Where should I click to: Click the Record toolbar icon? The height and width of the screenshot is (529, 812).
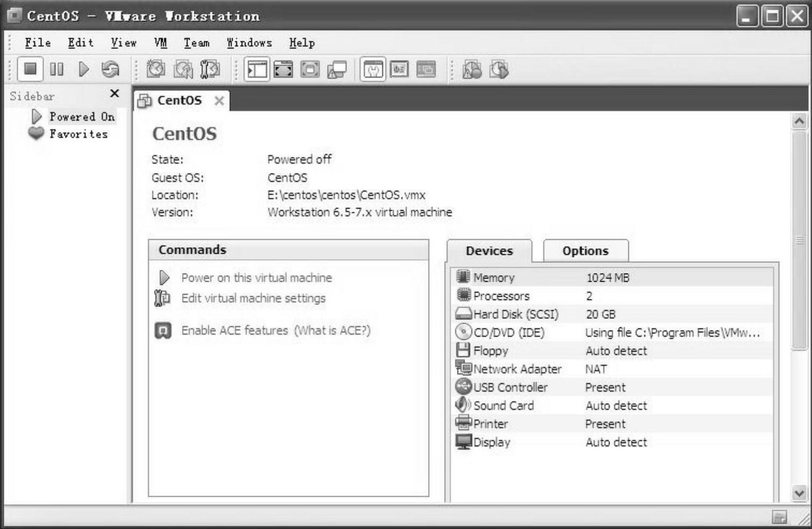[x=472, y=69]
